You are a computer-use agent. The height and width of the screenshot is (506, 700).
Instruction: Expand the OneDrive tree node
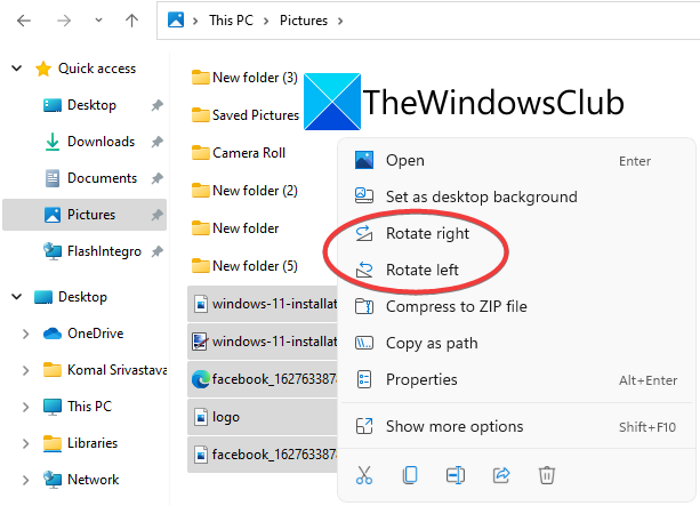coord(26,334)
